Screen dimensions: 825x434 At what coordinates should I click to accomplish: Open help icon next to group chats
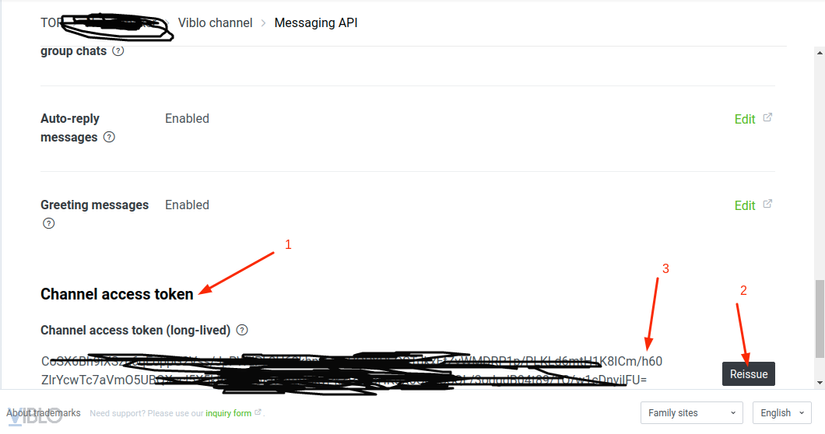(118, 51)
